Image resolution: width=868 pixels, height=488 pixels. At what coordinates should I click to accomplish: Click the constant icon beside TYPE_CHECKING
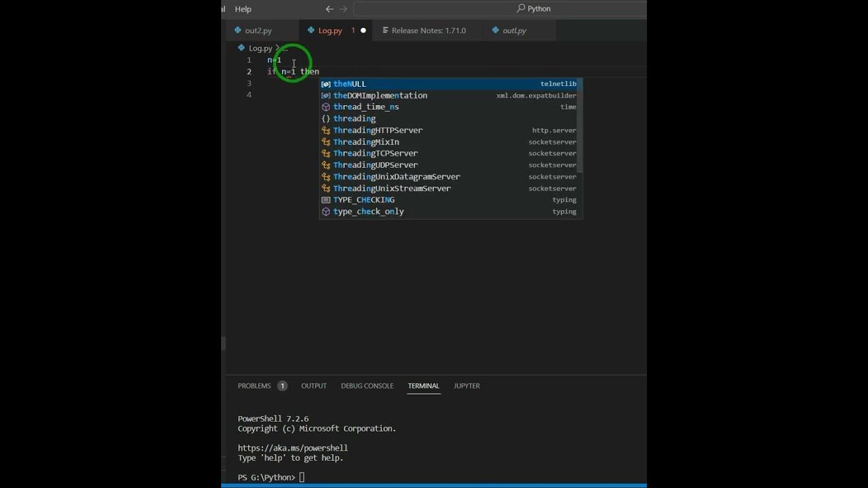(x=326, y=200)
